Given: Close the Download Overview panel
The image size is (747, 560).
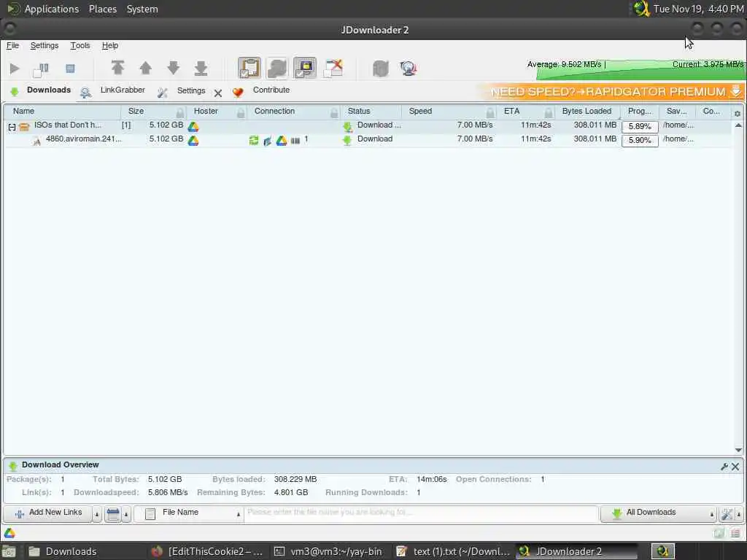Looking at the screenshot, I should (x=735, y=467).
